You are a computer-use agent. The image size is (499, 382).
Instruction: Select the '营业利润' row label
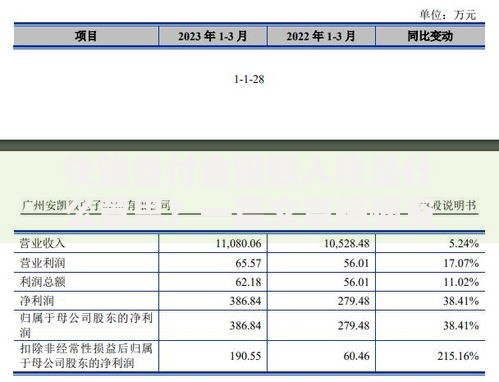[42, 263]
